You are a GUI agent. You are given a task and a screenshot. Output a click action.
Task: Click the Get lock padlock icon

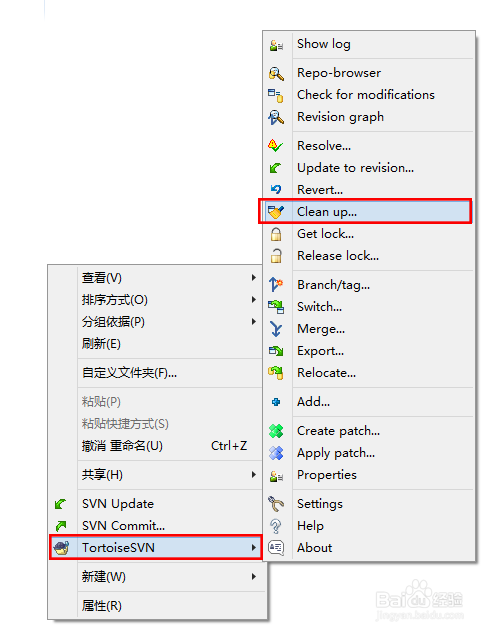(276, 234)
